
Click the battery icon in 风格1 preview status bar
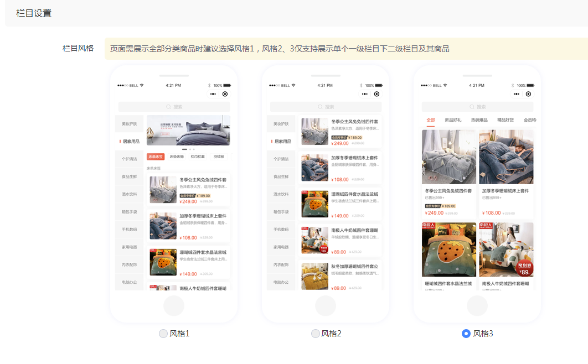[x=227, y=85]
